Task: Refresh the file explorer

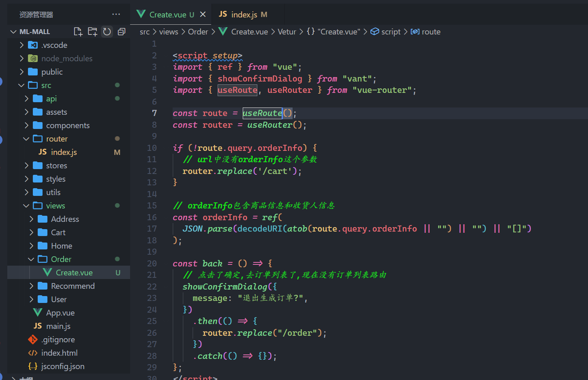Action: pyautogui.click(x=107, y=32)
